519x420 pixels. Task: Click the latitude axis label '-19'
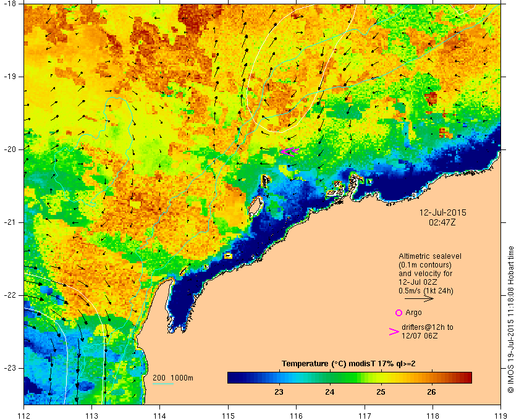point(9,77)
